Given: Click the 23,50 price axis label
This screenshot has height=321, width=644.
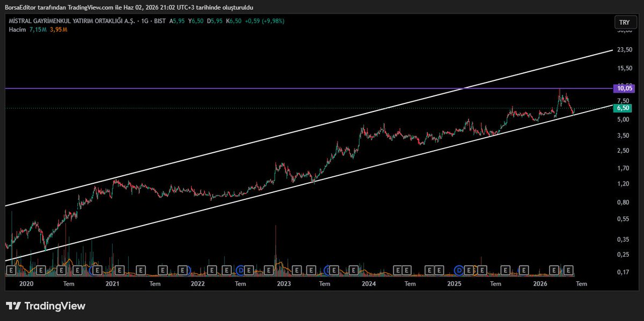Looking at the screenshot, I should (x=624, y=50).
